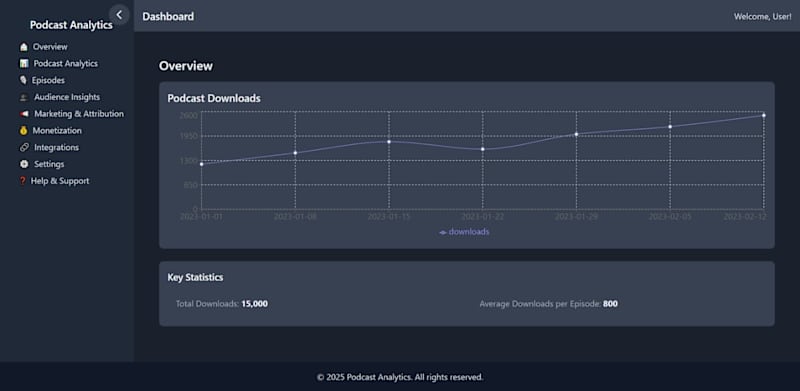Click the Welcome, User! text

[763, 17]
